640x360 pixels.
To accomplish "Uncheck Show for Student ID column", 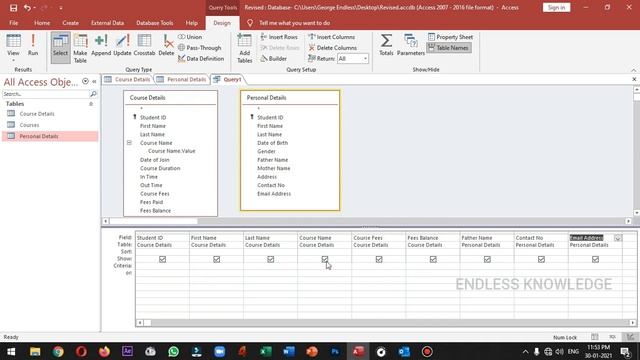I will point(162,259).
